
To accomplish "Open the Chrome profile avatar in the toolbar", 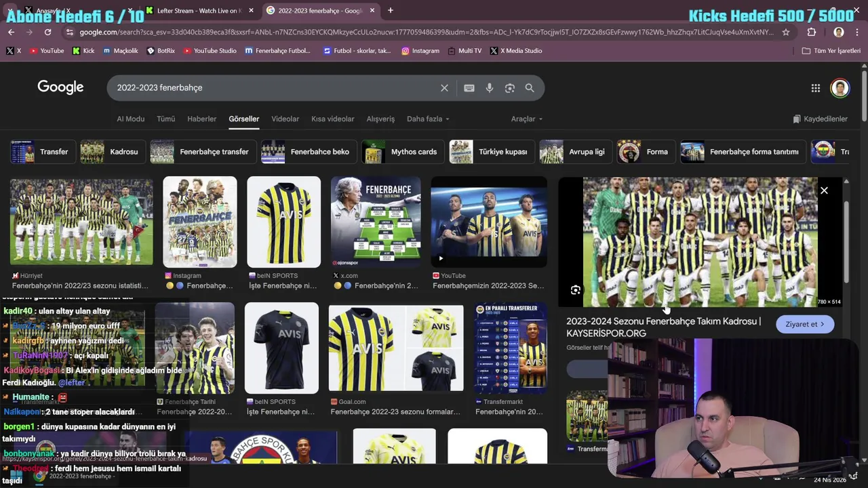I will pyautogui.click(x=839, y=32).
